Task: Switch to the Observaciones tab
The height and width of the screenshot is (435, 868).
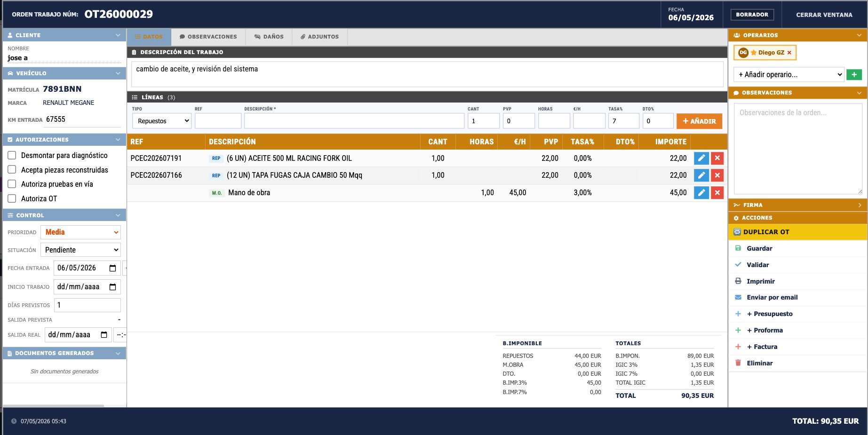Action: [x=208, y=37]
